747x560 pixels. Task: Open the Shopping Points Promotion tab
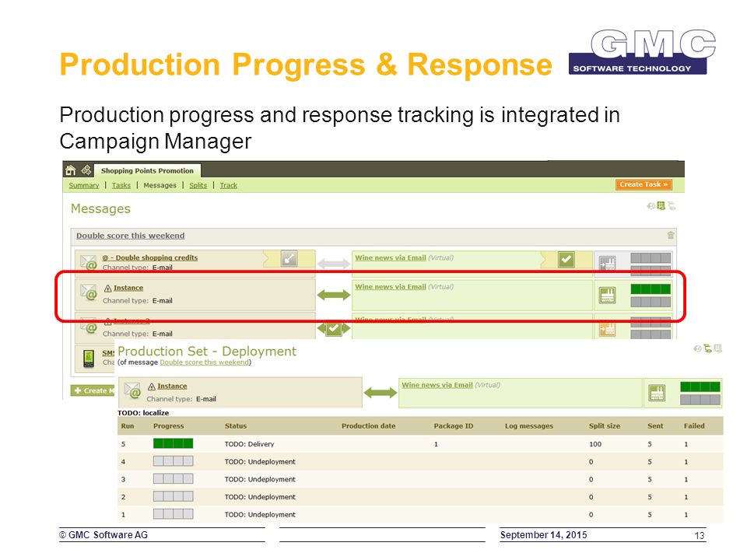147,170
